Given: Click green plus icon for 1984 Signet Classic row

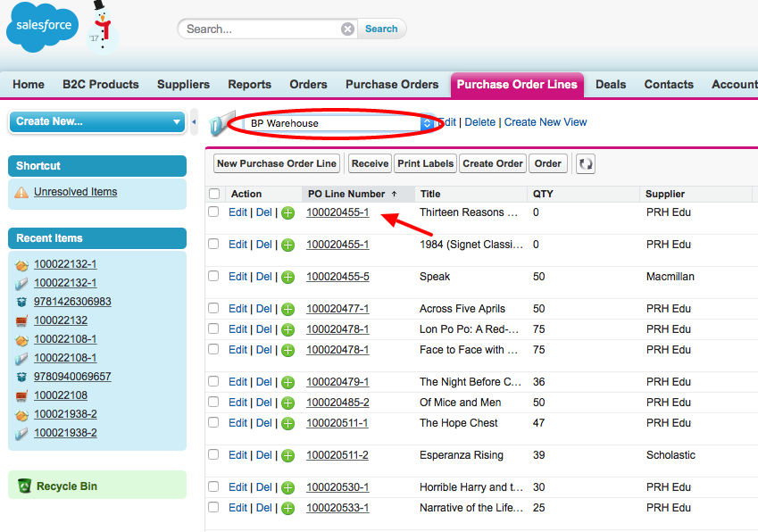Looking at the screenshot, I should [288, 245].
